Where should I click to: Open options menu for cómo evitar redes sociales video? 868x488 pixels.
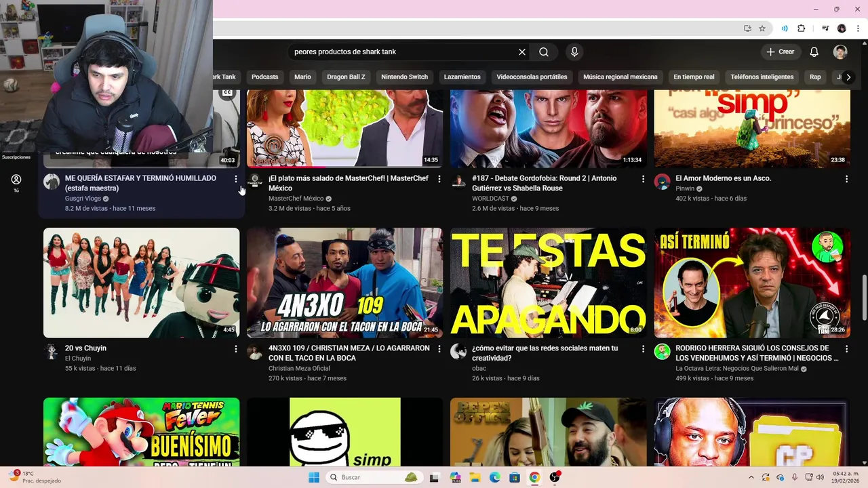click(643, 349)
